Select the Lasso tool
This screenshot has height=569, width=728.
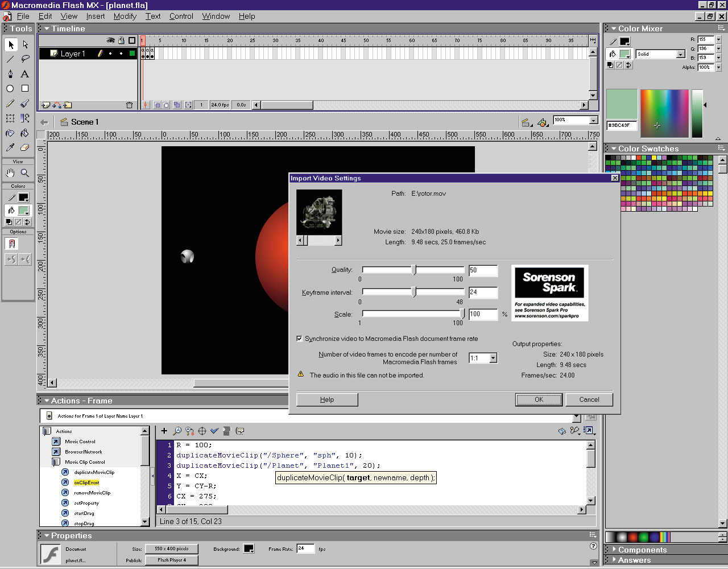click(x=25, y=59)
